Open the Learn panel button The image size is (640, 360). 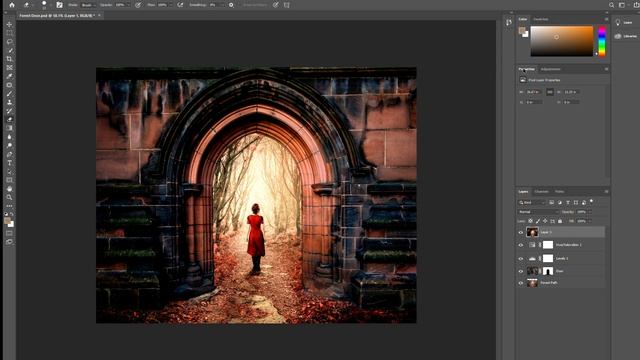point(624,22)
